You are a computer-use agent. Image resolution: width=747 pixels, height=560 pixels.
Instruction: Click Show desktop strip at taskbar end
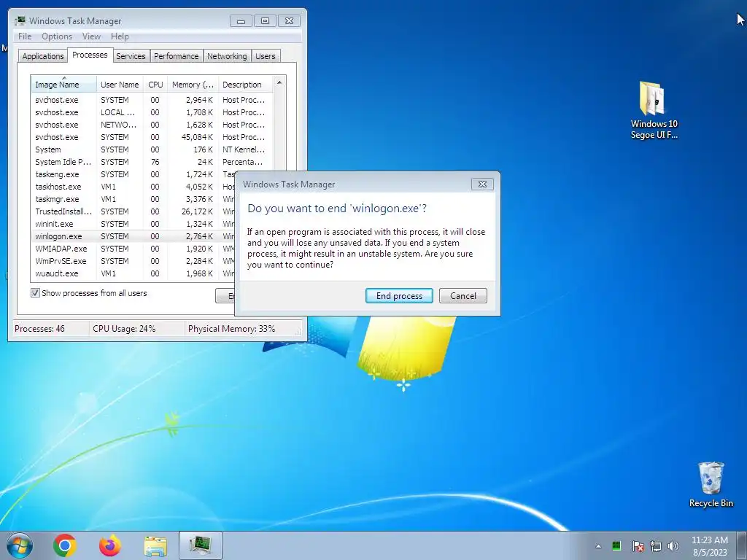743,545
